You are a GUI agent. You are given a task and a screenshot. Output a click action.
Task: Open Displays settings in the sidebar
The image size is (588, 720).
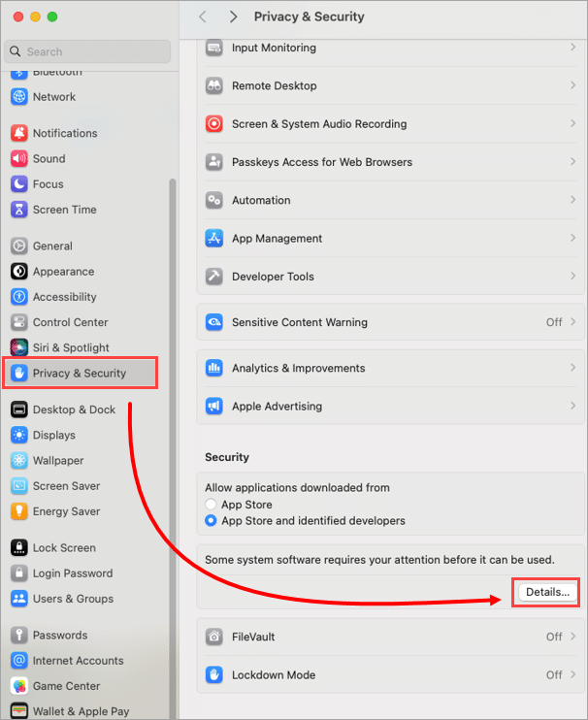coord(43,435)
